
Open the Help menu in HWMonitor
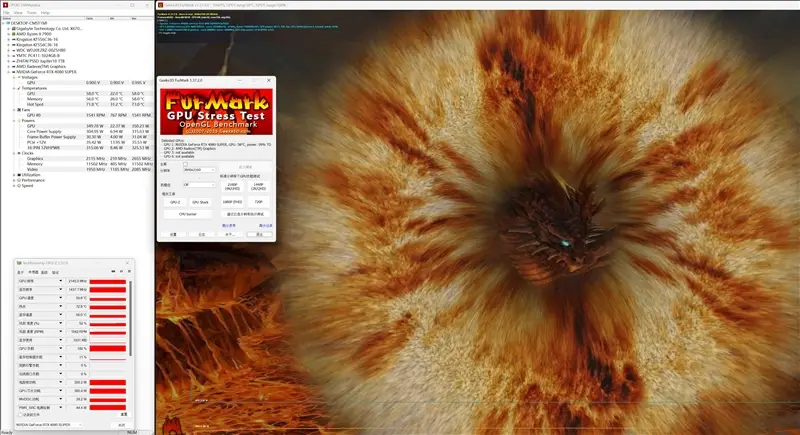pyautogui.click(x=45, y=12)
